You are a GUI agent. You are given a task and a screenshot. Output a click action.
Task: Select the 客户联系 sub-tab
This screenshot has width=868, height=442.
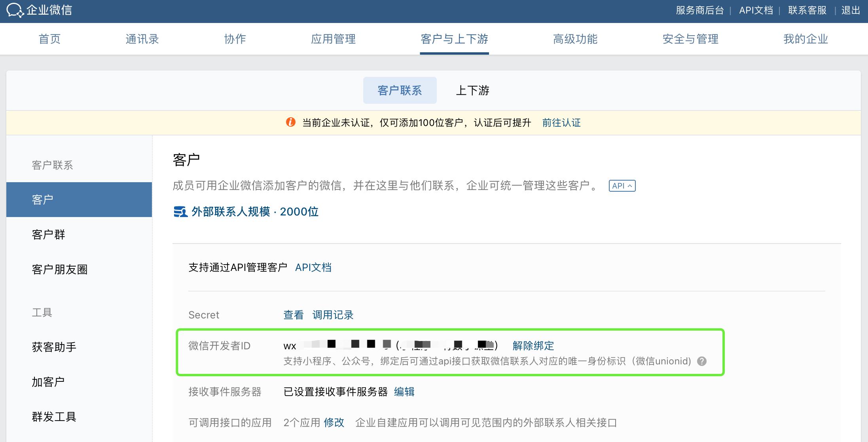pyautogui.click(x=400, y=90)
